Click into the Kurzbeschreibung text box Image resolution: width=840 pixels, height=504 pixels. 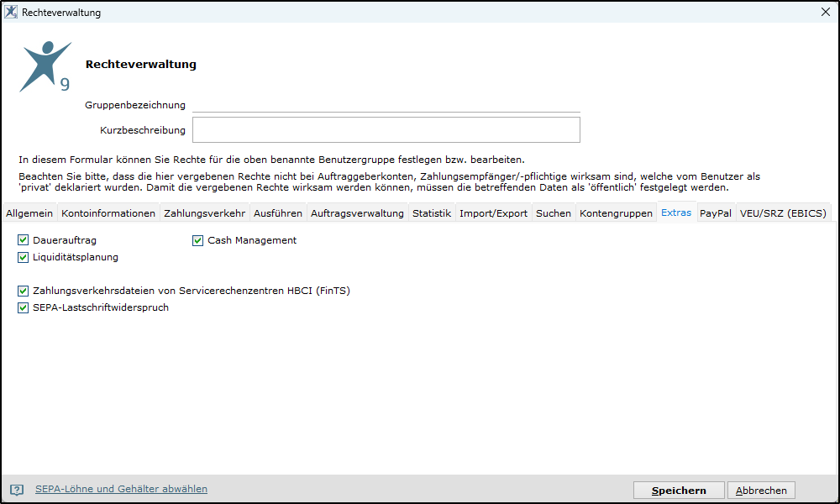386,130
